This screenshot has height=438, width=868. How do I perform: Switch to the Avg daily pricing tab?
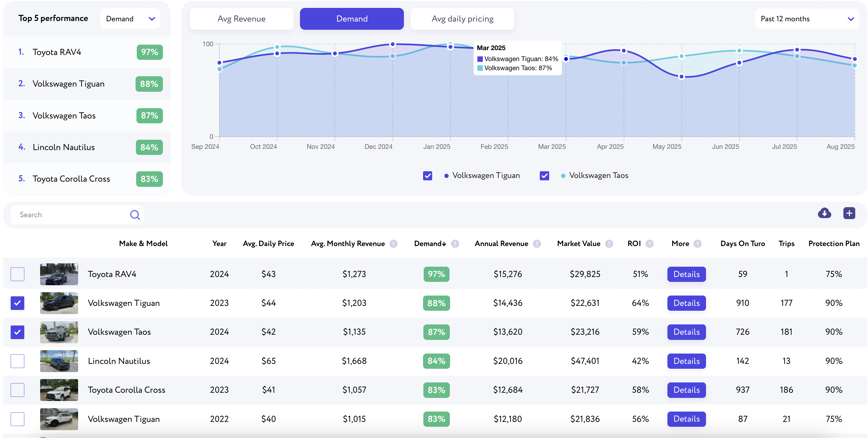[462, 19]
